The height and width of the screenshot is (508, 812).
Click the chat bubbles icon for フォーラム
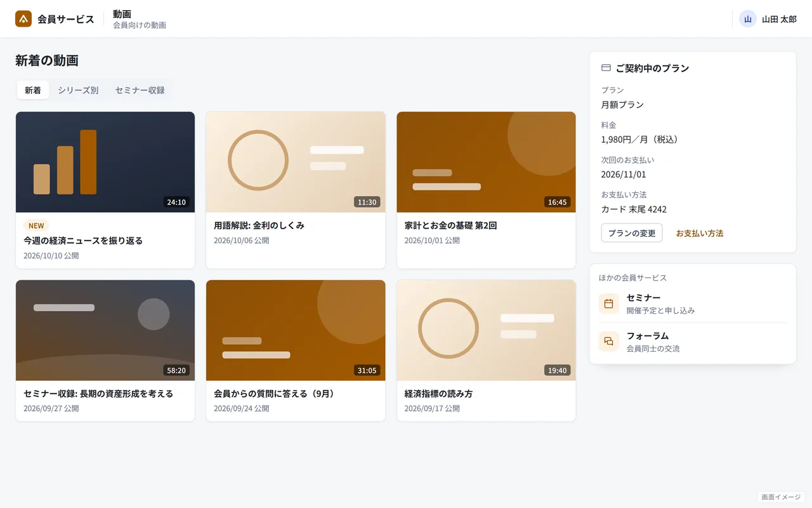coord(609,342)
